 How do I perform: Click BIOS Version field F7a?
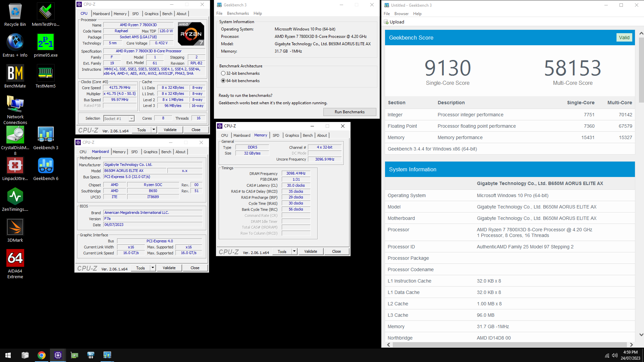click(153, 219)
